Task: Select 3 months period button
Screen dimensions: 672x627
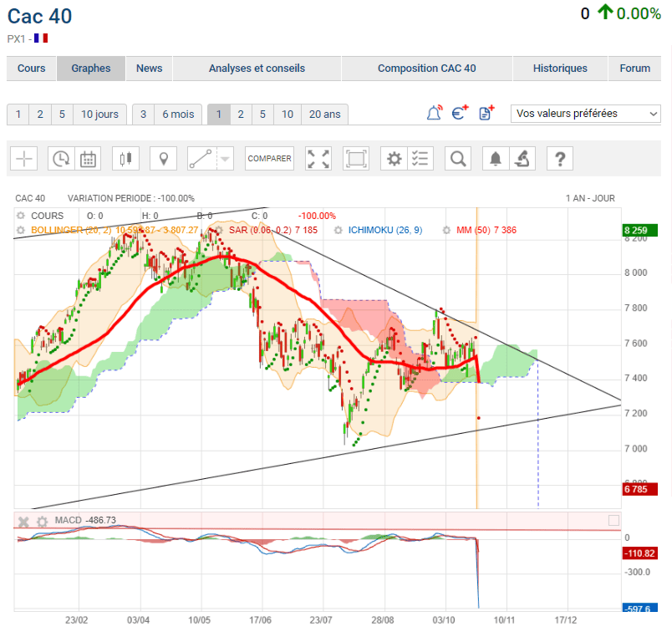Action: tap(144, 115)
